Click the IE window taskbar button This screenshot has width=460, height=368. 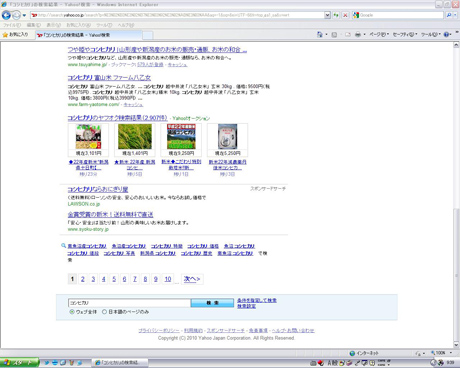click(120, 363)
